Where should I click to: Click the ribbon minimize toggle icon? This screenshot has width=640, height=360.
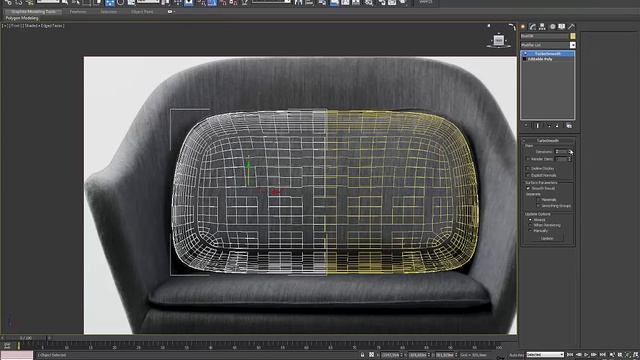(x=171, y=12)
